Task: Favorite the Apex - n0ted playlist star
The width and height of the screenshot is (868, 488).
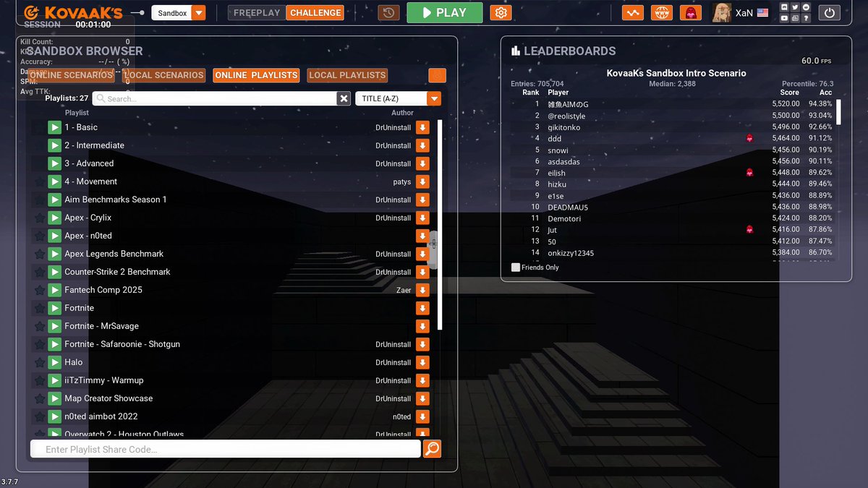Action: (39, 236)
